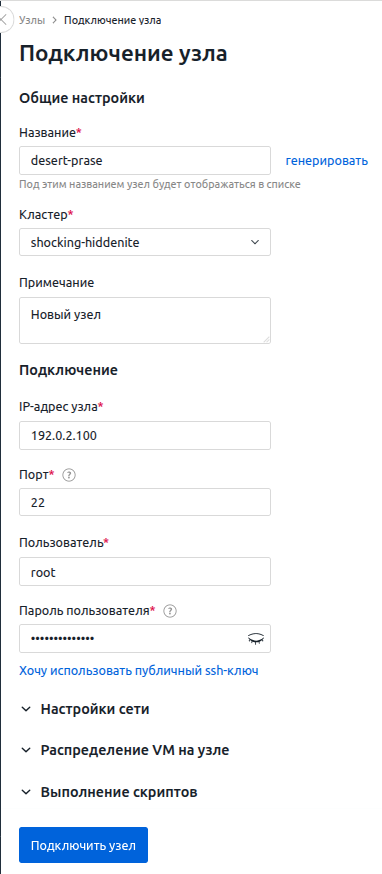Click the Подключить узел button
The width and height of the screenshot is (382, 874).
click(x=84, y=845)
